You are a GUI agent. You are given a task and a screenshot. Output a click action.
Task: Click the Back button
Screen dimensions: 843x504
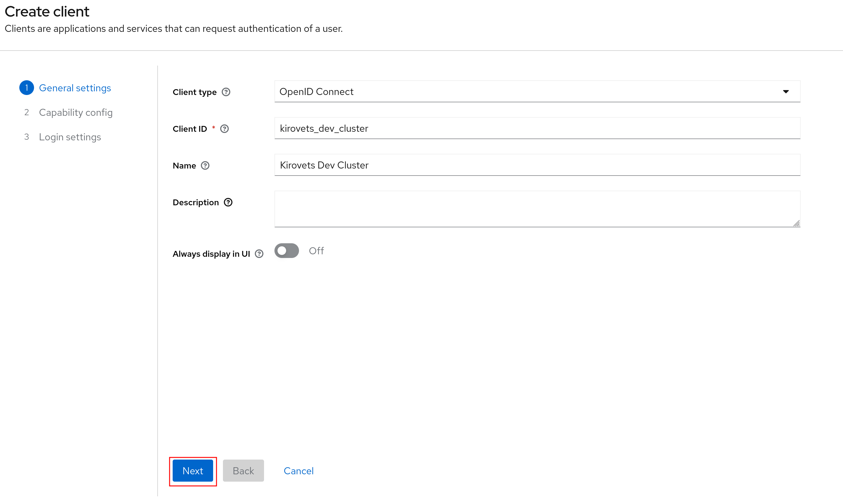pos(243,471)
